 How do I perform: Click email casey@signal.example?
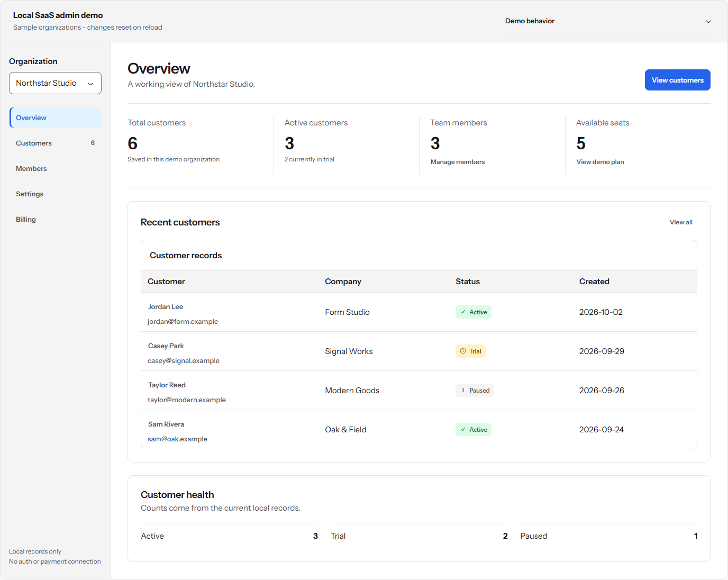[x=184, y=361]
